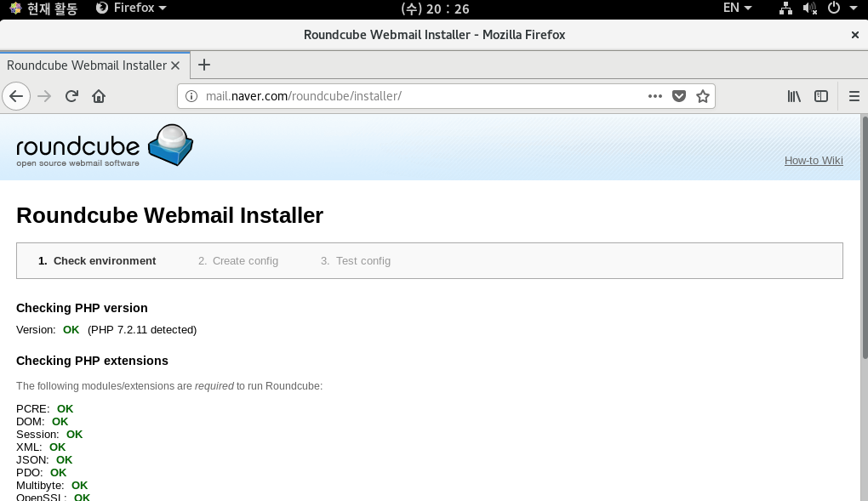Viewport: 868px width, 501px height.
Task: Close the Firefox window
Action: click(854, 35)
